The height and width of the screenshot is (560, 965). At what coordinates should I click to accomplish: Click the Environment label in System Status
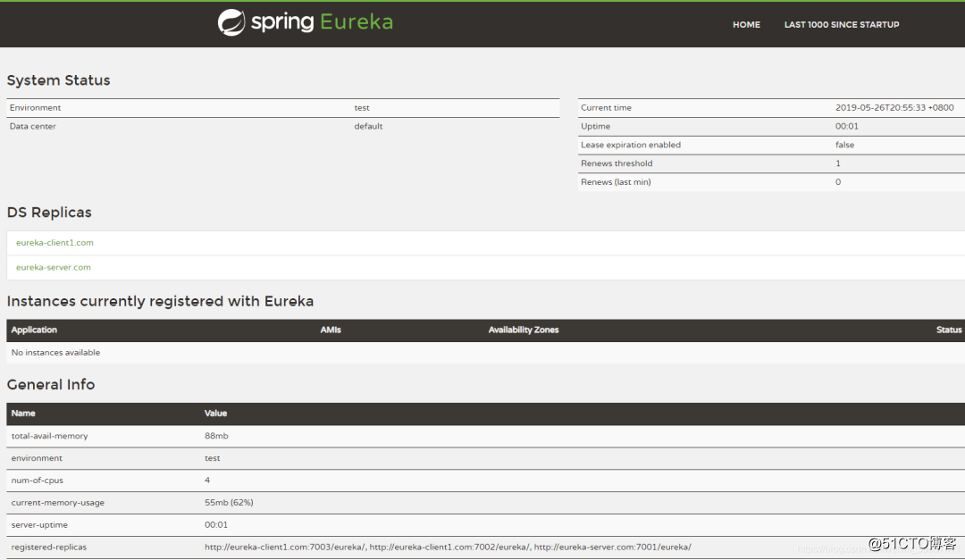pyautogui.click(x=35, y=108)
